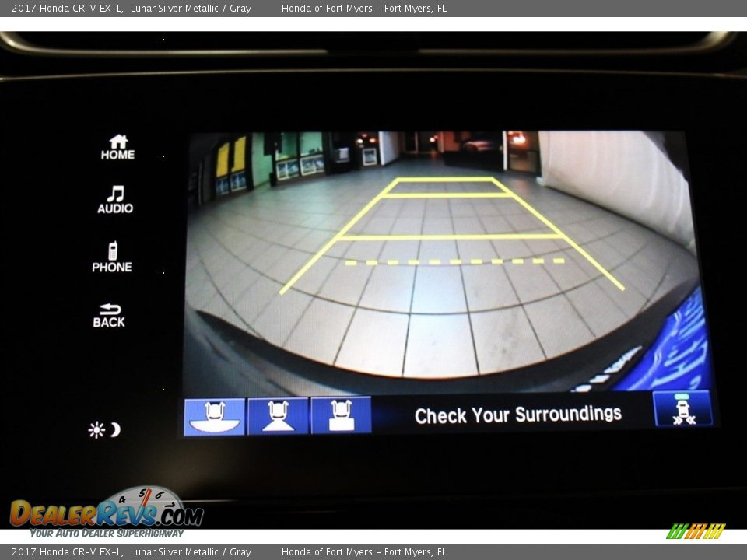Click 'Your Auto Dealer SuperHighway' tagline

[107, 534]
